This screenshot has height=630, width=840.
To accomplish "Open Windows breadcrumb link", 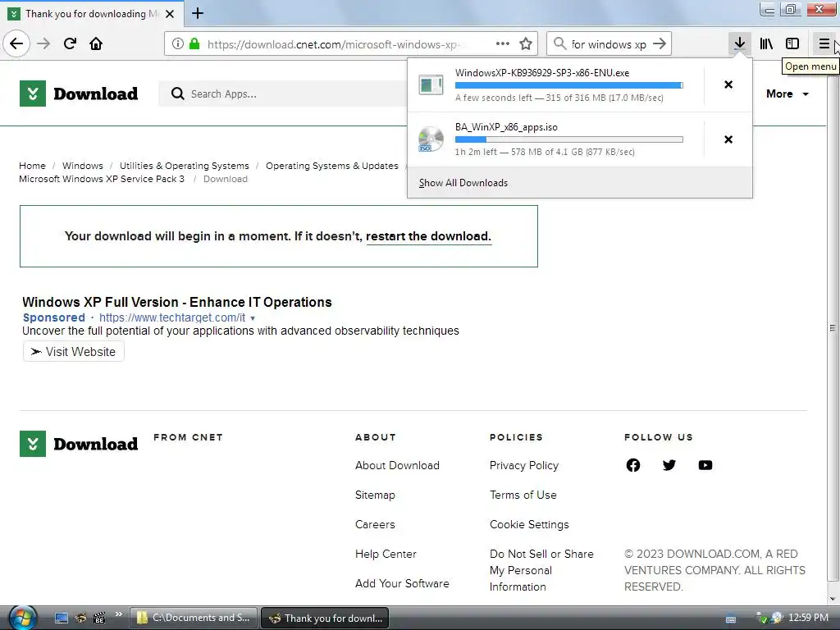I will [x=83, y=166].
